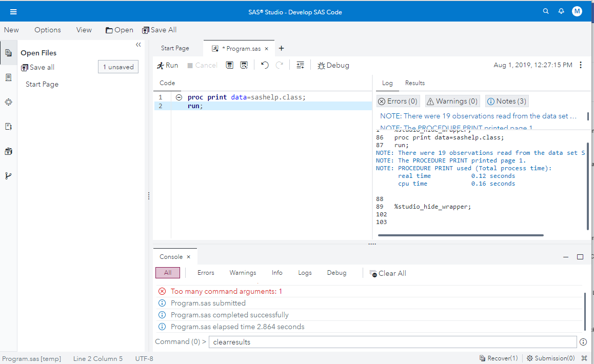This screenshot has width=594, height=364.
Task: Format the code with indent icon
Action: 300,65
